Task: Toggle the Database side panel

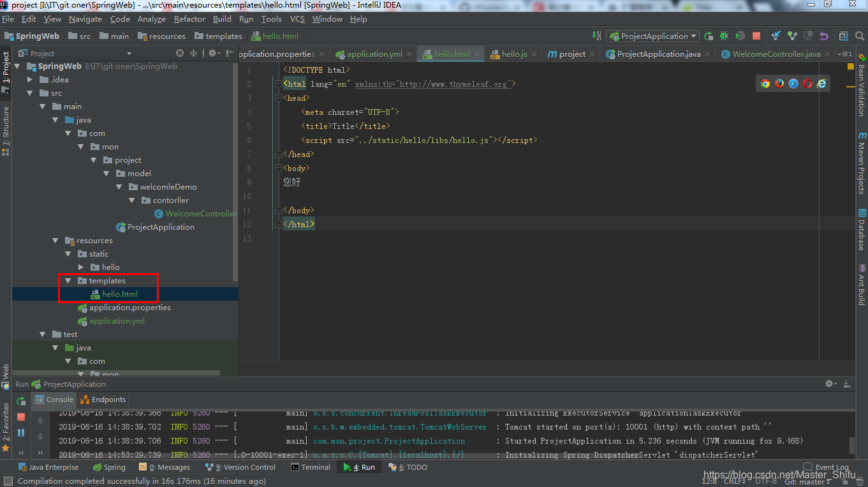Action: [862, 229]
